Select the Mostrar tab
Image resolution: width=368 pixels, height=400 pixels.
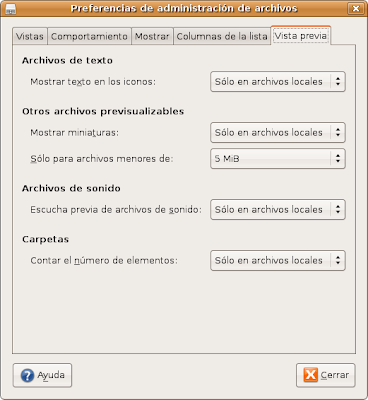click(x=152, y=36)
